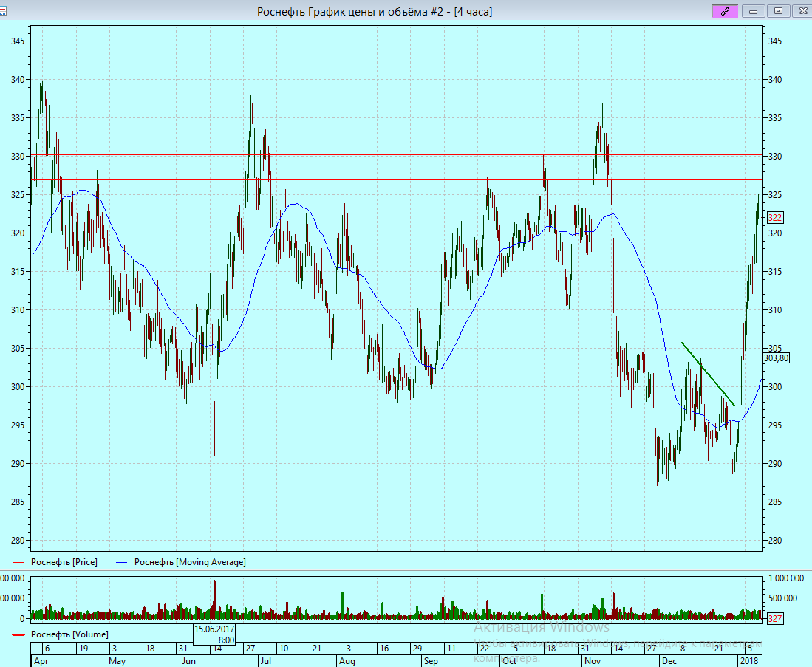Click '345' on the right price axis
812x667 pixels.
point(775,41)
